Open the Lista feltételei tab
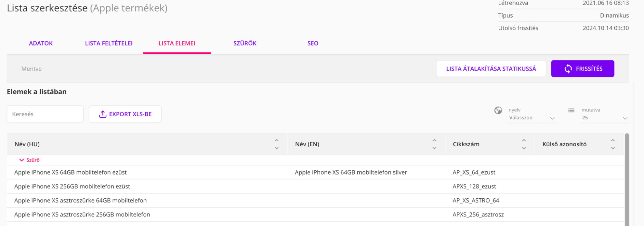Viewport: 644px width, 226px height. pyautogui.click(x=109, y=43)
